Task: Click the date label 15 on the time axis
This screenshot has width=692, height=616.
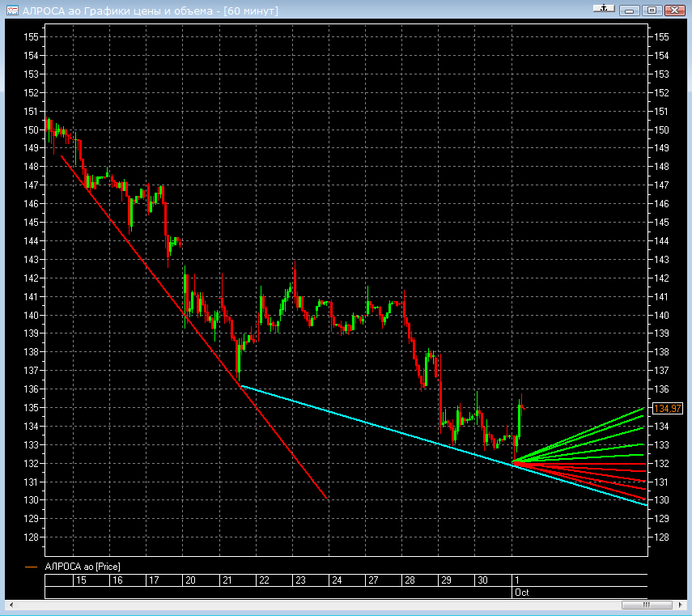Action: point(81,580)
